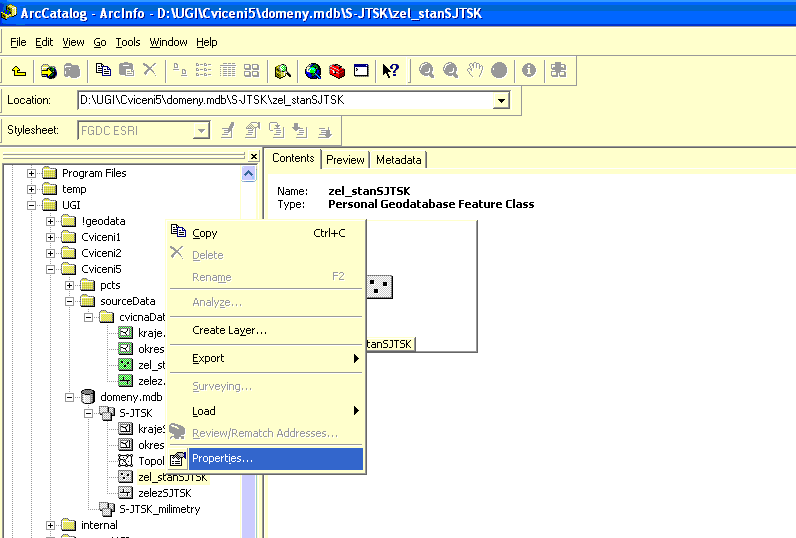Collapse the Cviceni5 folder

click(50, 270)
